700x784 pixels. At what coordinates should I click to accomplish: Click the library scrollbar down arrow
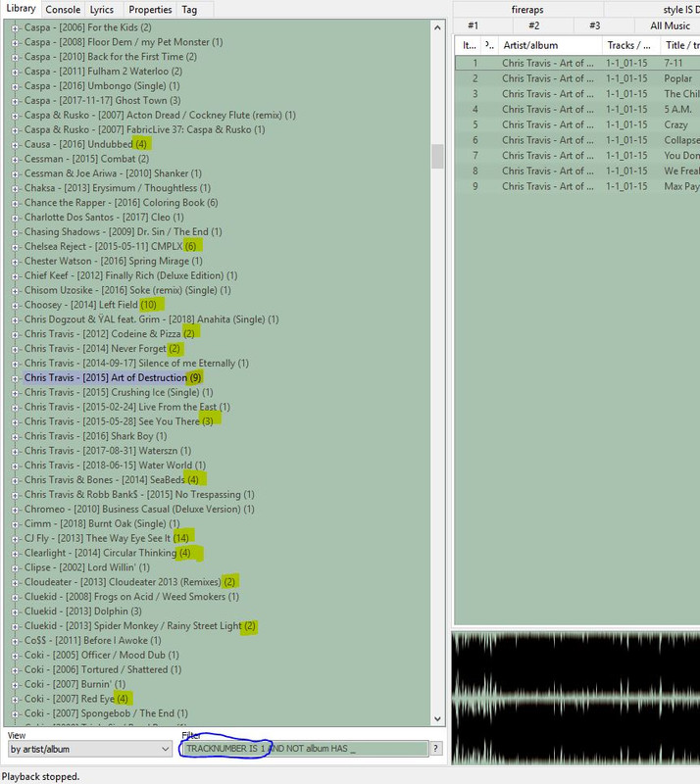[x=437, y=719]
